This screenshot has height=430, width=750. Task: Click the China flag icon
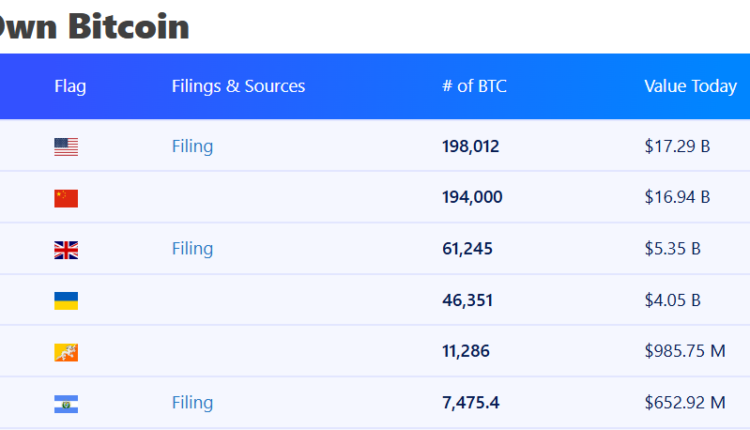coord(66,198)
